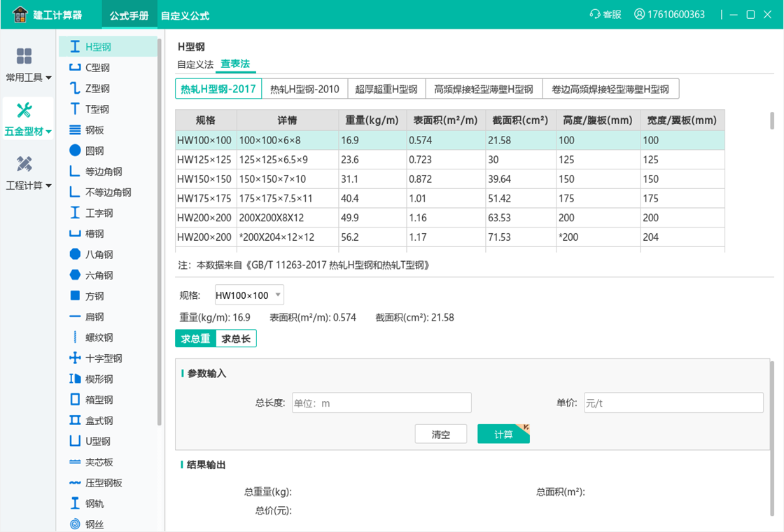Select table row HW125×125
This screenshot has width=784, height=532.
(x=450, y=160)
